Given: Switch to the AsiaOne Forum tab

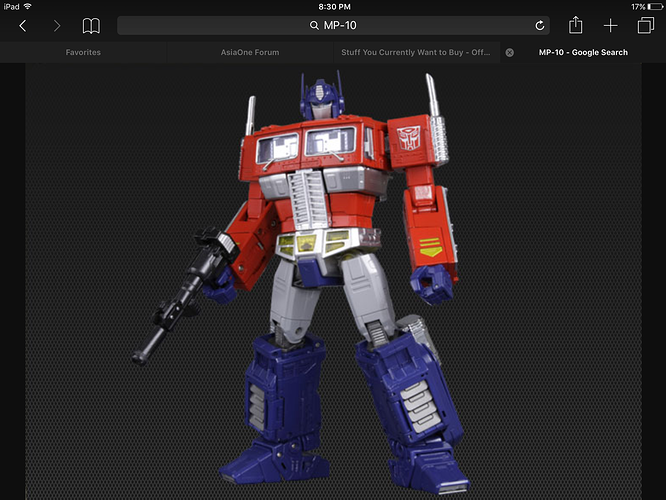Looking at the screenshot, I should [250, 52].
